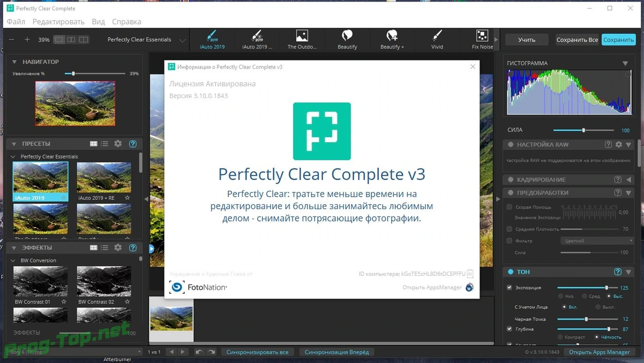Open the Presets panel settings gear

(118, 144)
